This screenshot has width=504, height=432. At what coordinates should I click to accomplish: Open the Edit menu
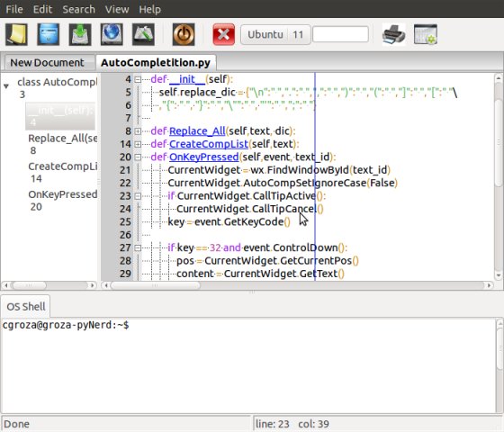(x=42, y=9)
